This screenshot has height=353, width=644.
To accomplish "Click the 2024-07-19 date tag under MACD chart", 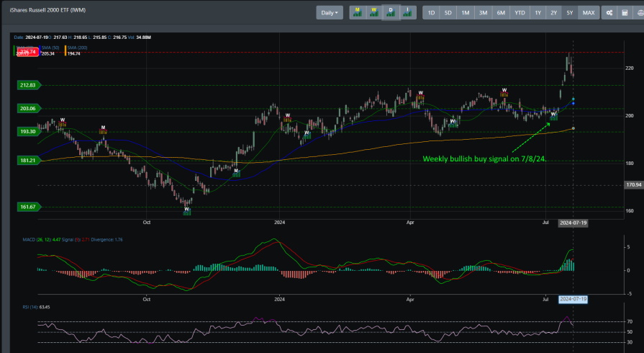I will (573, 299).
